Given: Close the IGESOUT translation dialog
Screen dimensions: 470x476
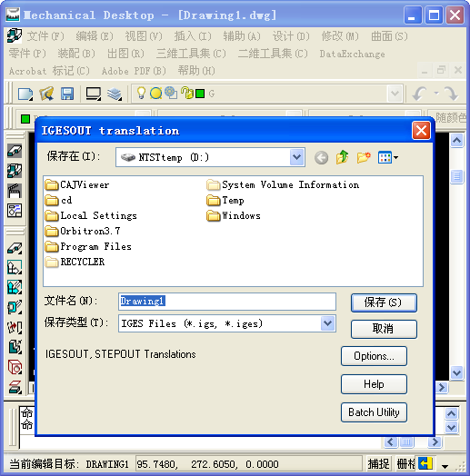Looking at the screenshot, I should (421, 131).
